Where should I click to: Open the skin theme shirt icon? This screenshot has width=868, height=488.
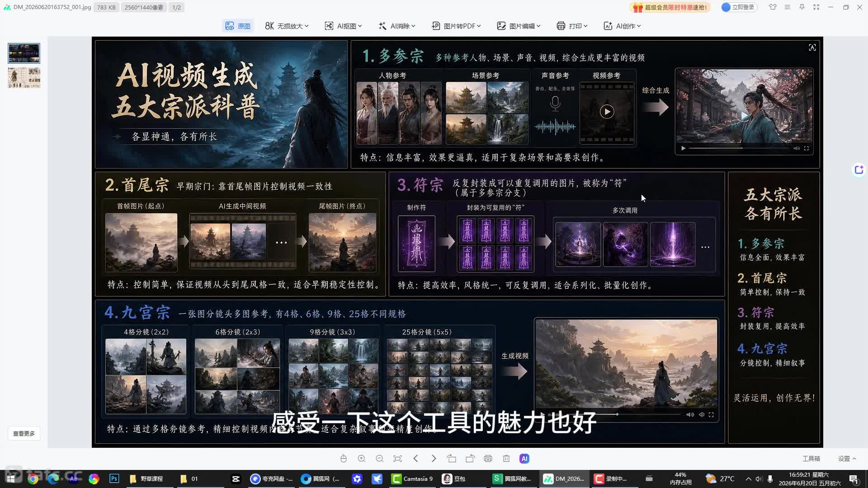[773, 7]
